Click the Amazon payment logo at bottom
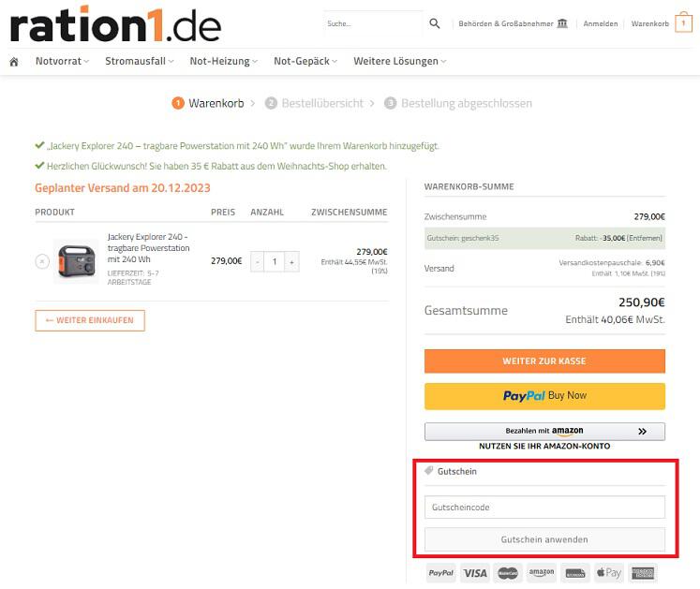Image resolution: width=700 pixels, height=589 pixels. [541, 573]
